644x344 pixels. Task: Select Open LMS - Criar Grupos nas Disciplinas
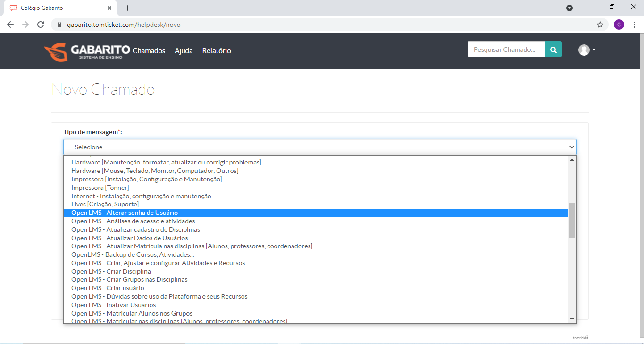[x=316, y=280]
